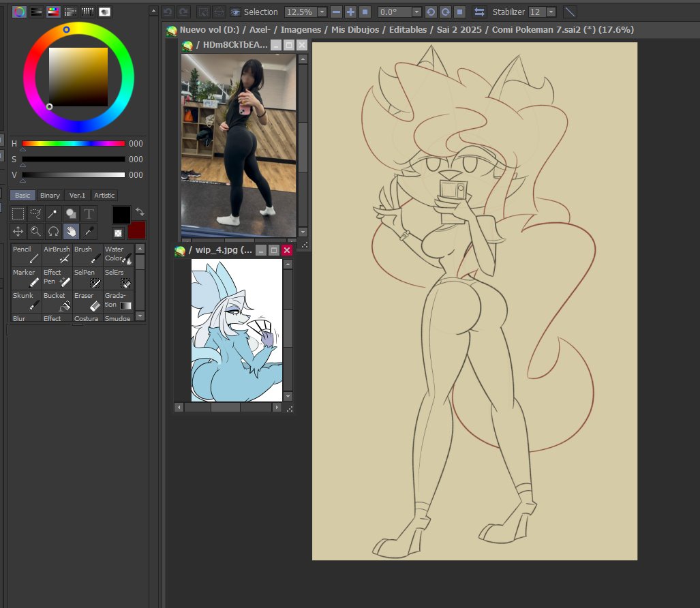Collapse panel with top up-arrow button
Screen dimensions: 700x608
tap(153, 11)
